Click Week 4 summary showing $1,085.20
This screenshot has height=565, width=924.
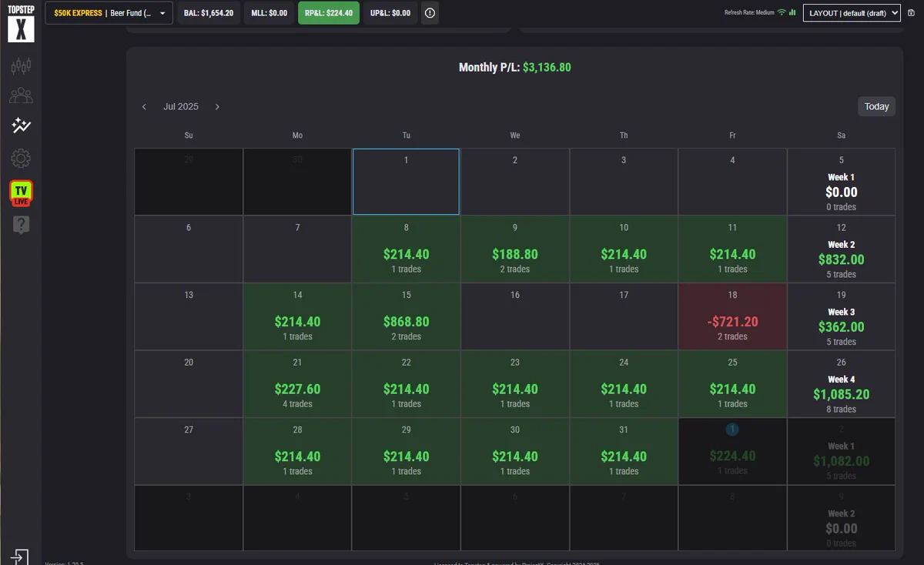pos(841,383)
